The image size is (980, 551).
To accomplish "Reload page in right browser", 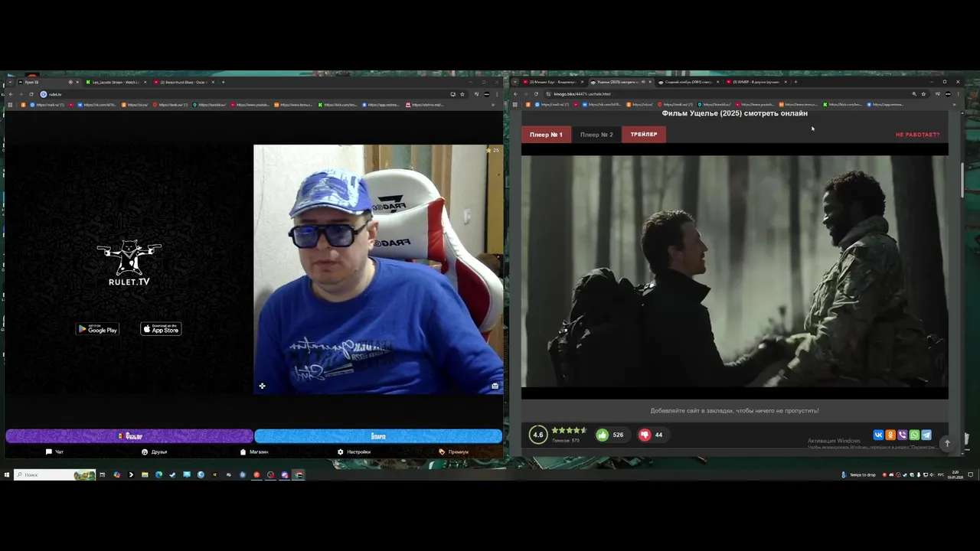I will (536, 94).
